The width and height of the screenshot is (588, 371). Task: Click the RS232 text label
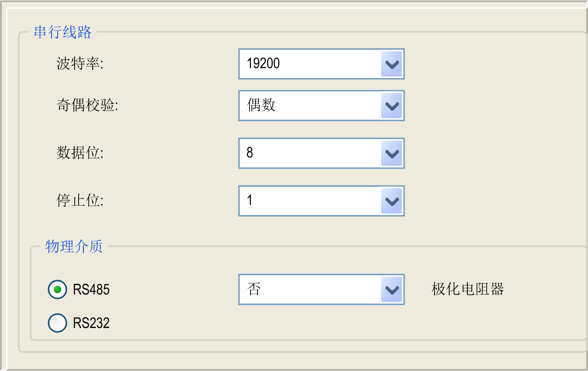(91, 323)
